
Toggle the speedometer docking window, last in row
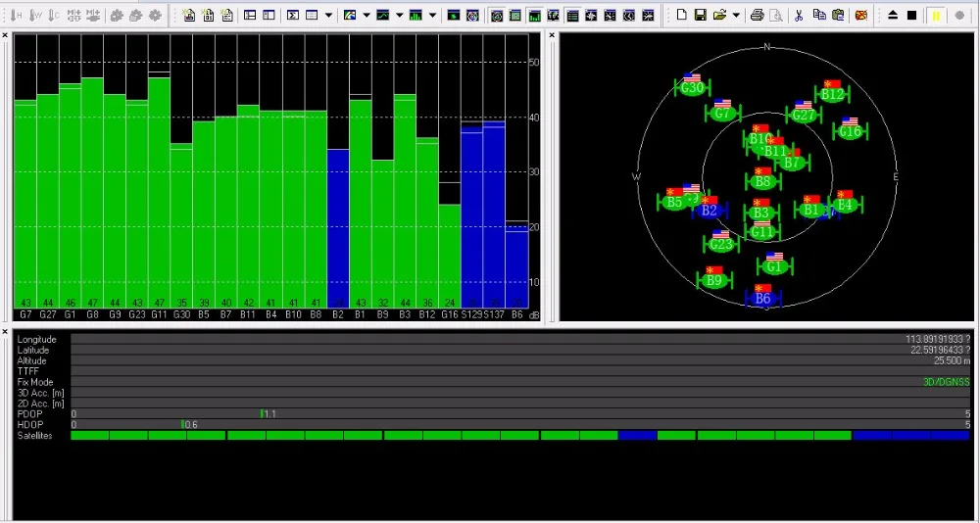point(648,15)
